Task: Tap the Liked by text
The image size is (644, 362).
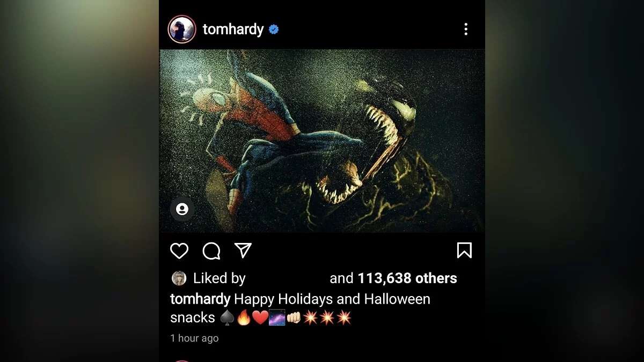Action: (x=219, y=278)
